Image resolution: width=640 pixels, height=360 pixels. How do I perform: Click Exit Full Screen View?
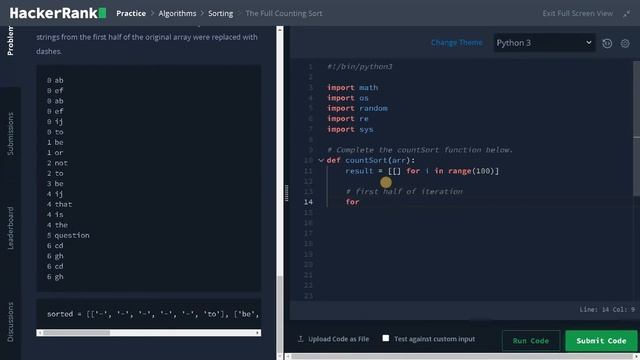[x=578, y=13]
